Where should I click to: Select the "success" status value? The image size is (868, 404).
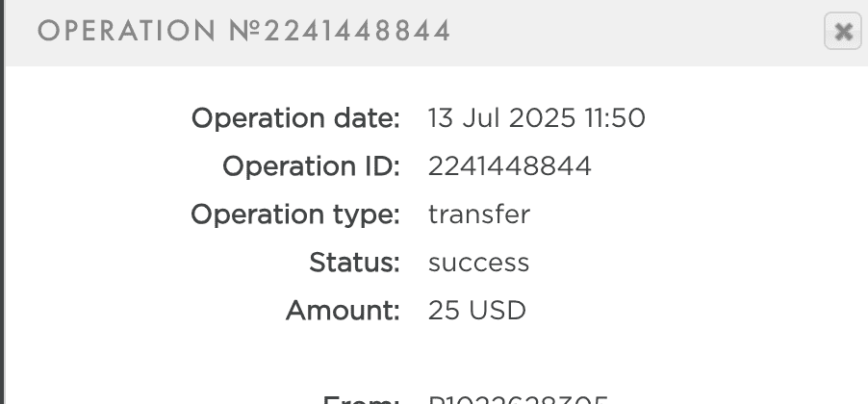[x=478, y=262]
